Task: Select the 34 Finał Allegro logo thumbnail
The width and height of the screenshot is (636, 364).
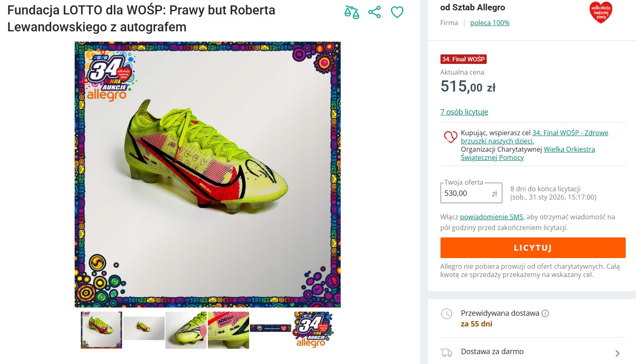Action: 313,330
